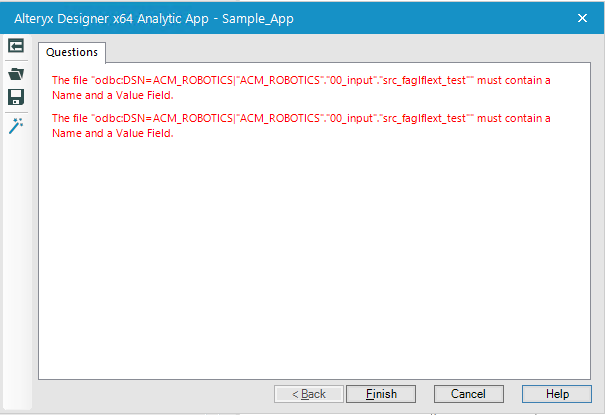This screenshot has width=606, height=415.
Task: Open Help for the analytic app
Action: click(557, 394)
